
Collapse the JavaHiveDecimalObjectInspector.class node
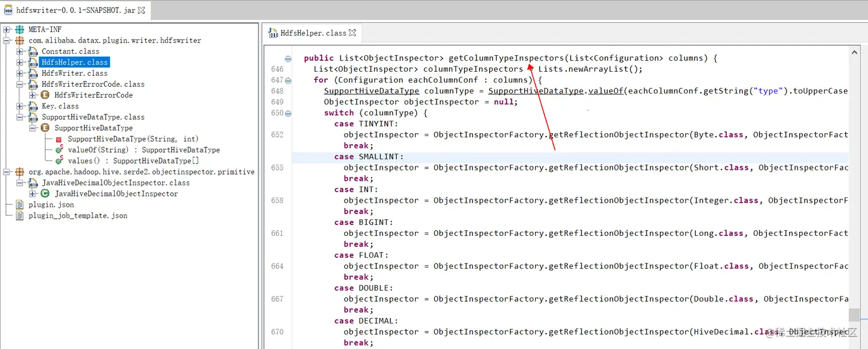20,183
